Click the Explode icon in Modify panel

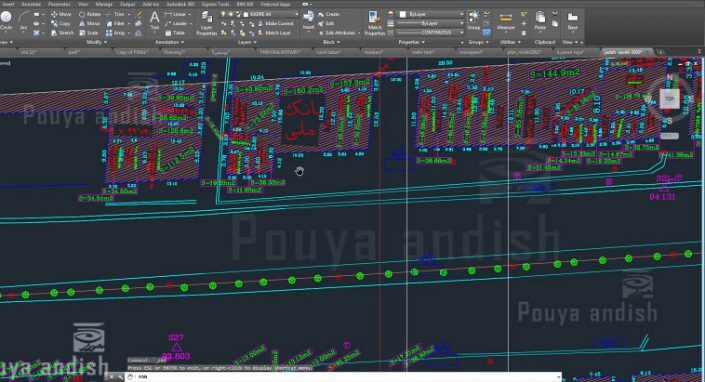coord(138,23)
